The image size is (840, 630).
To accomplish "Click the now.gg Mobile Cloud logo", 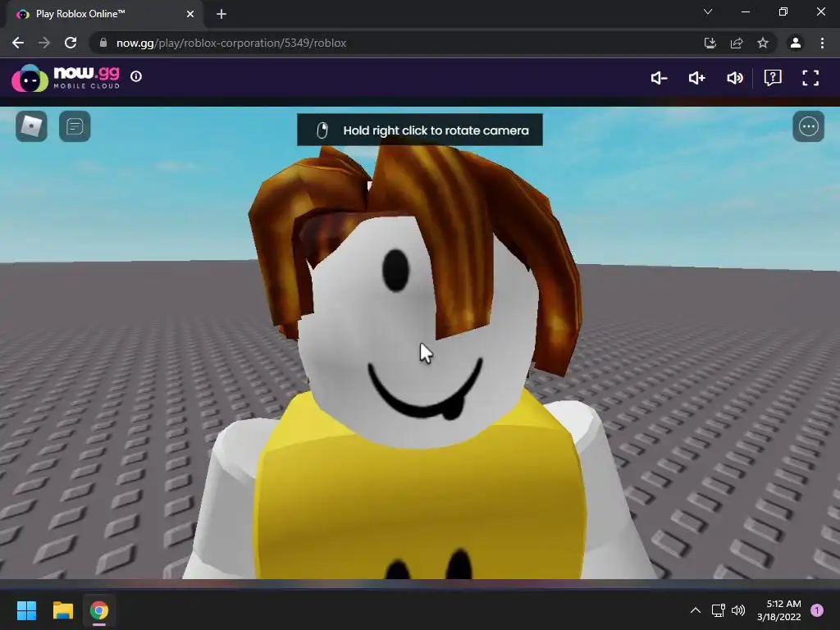I will [x=66, y=78].
